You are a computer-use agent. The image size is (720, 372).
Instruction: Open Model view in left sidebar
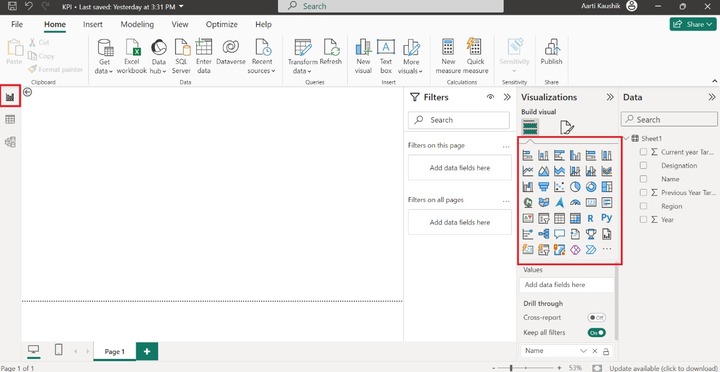point(10,142)
